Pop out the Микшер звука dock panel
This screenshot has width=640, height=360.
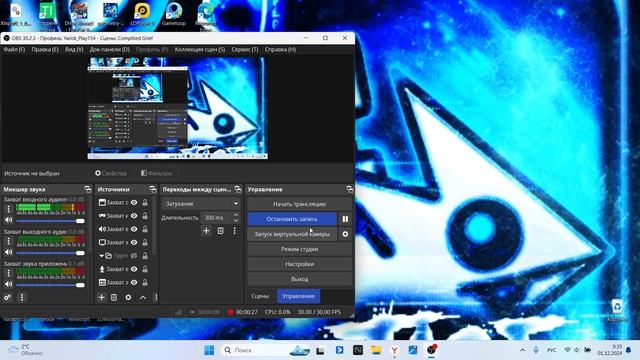point(88,189)
